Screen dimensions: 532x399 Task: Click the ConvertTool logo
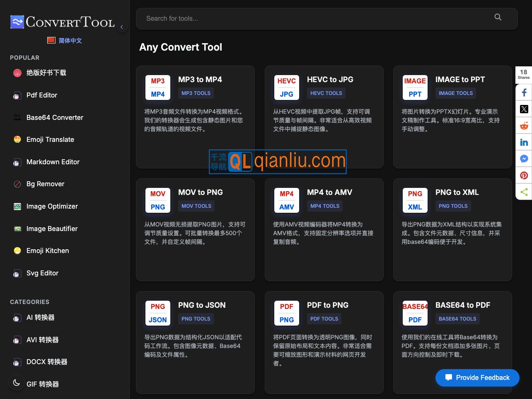pos(62,22)
